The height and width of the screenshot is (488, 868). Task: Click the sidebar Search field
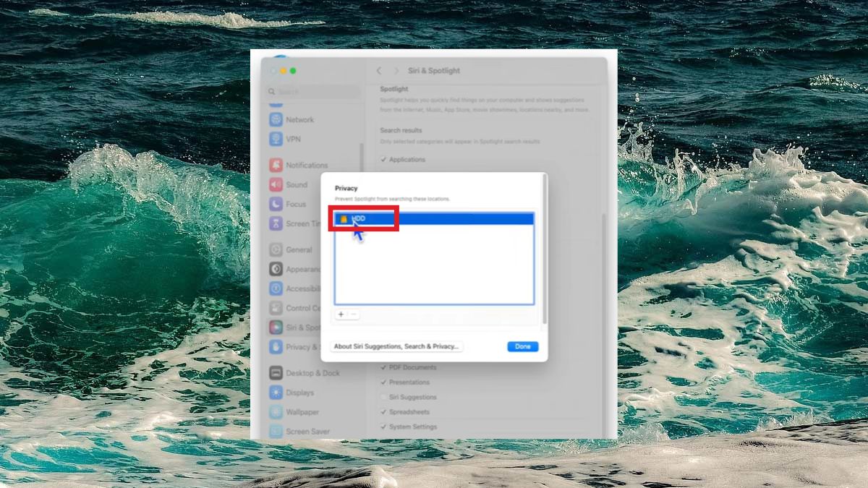314,92
